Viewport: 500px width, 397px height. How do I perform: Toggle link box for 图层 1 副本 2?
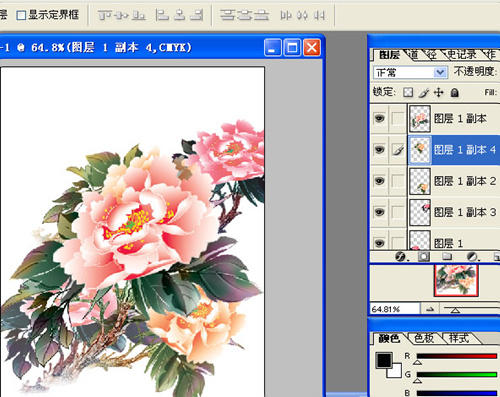398,181
